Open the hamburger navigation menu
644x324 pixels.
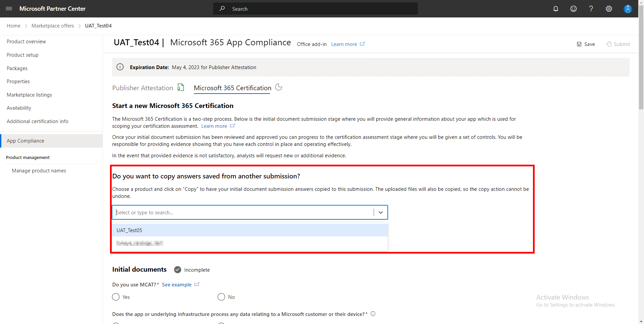(x=9, y=9)
